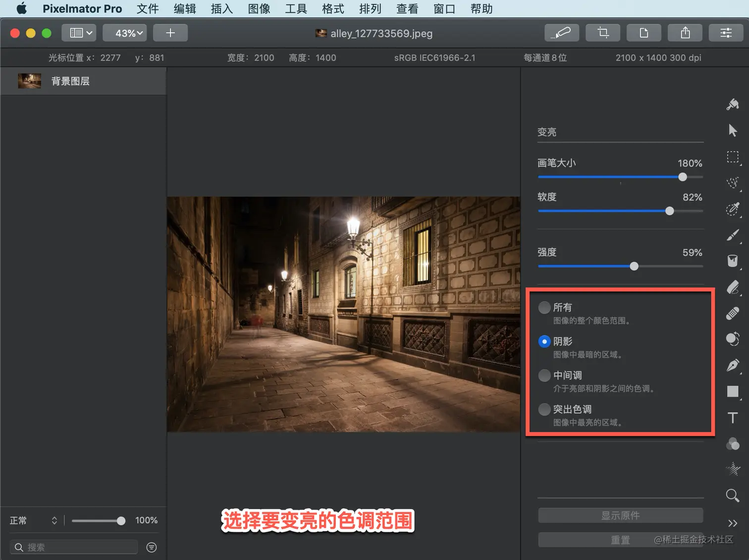The height and width of the screenshot is (560, 749).
Task: Click the 重置 reset button
Action: (x=620, y=540)
